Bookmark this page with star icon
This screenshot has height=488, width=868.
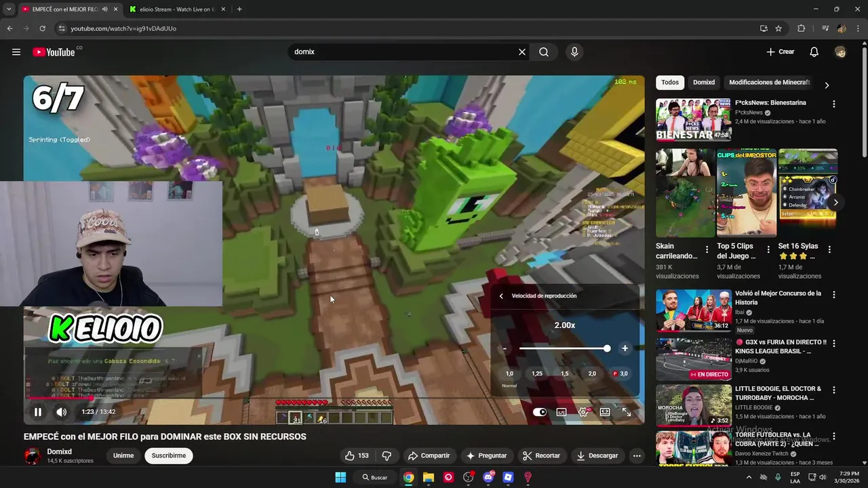point(778,28)
